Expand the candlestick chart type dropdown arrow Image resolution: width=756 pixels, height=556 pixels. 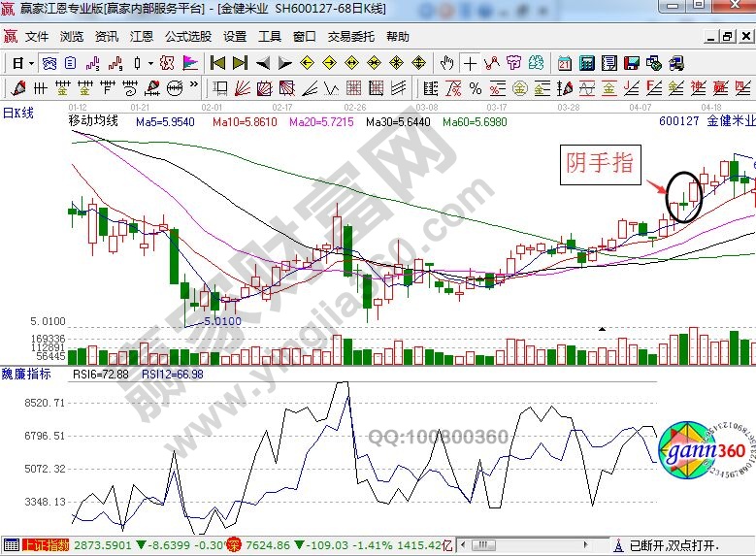(149, 63)
